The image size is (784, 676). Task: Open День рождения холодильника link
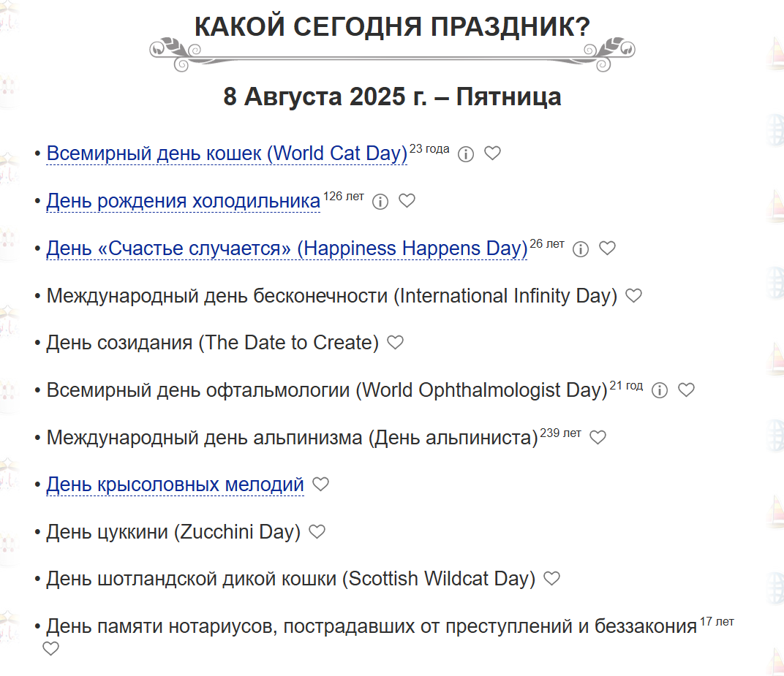(183, 201)
